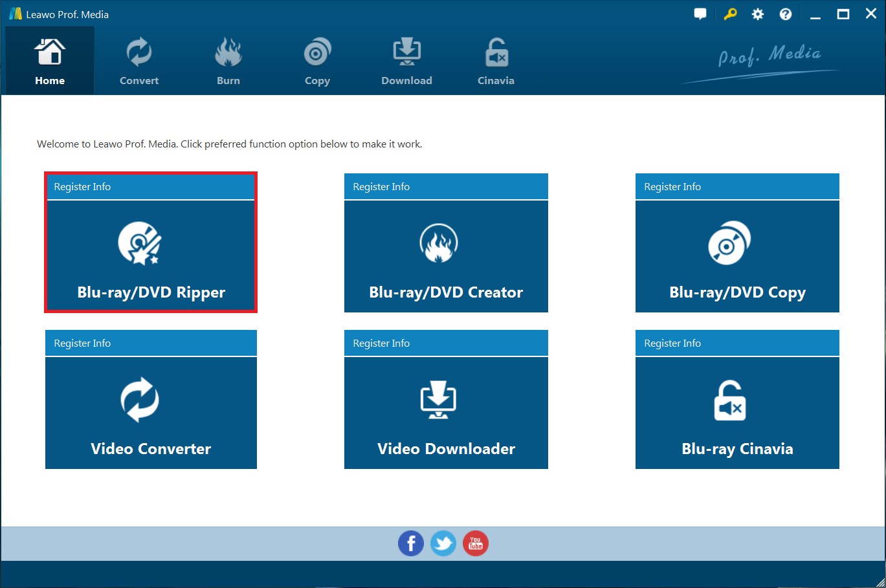This screenshot has width=886, height=588.
Task: Visit Leawo's Twitter page
Action: pos(443,543)
